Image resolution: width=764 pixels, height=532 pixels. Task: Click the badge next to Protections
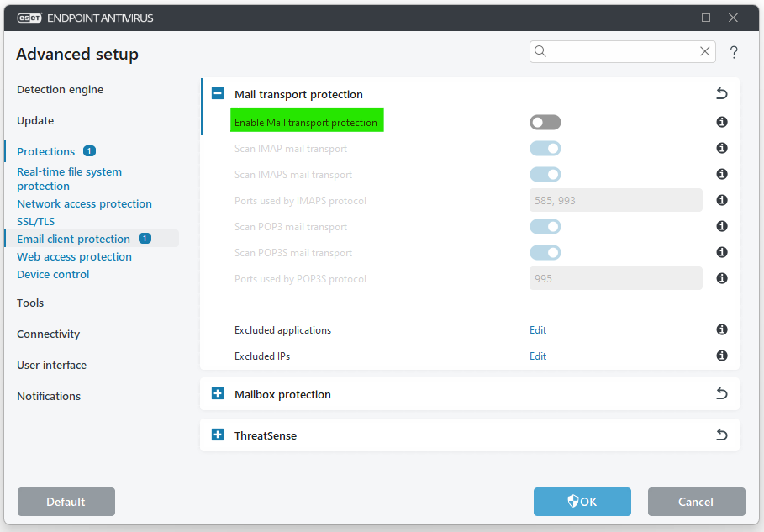point(89,151)
